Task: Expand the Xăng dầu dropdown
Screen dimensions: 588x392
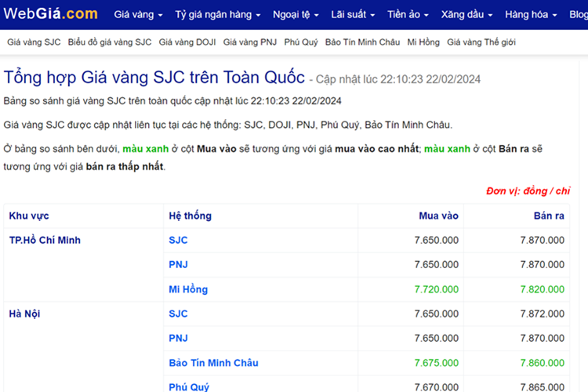Action: 466,15
